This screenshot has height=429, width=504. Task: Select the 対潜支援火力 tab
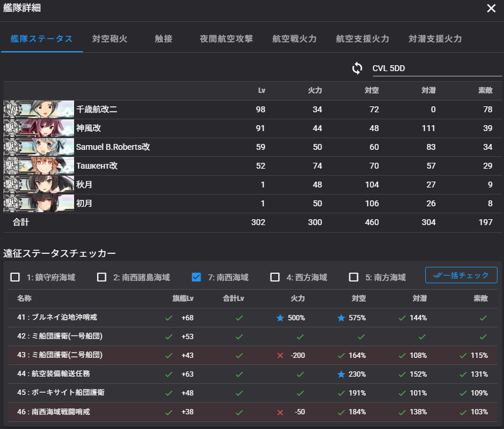click(435, 39)
